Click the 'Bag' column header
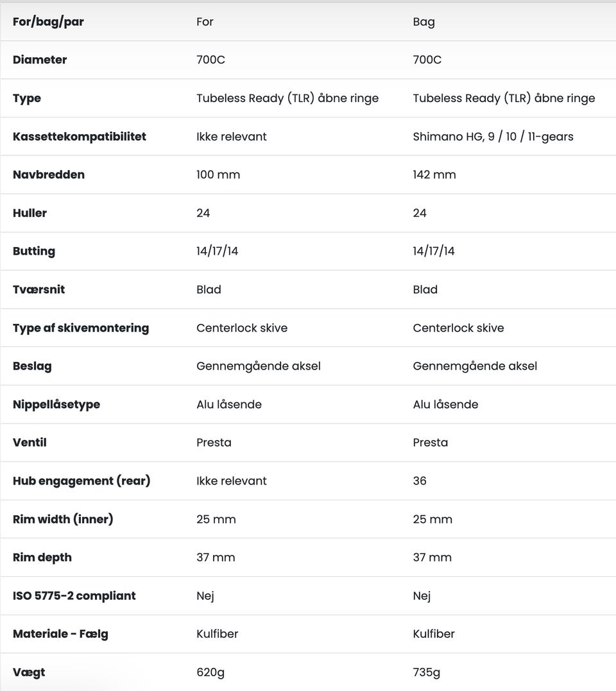This screenshot has height=691, width=616. (x=424, y=22)
